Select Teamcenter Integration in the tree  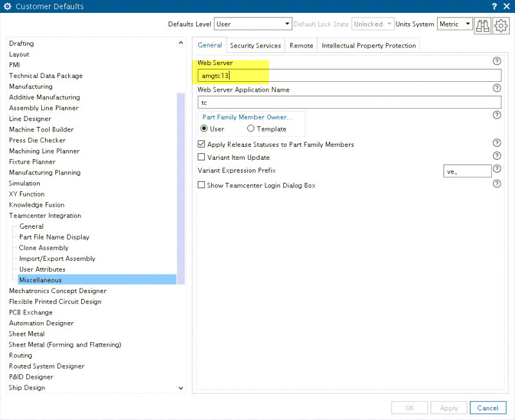pyautogui.click(x=45, y=216)
